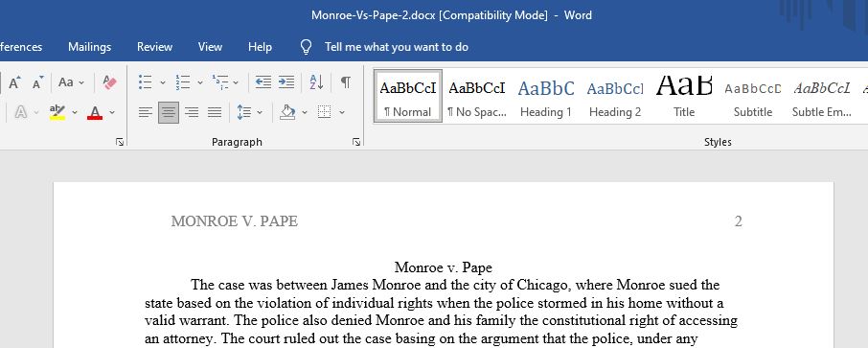Sort text with A-Z icon

click(317, 82)
